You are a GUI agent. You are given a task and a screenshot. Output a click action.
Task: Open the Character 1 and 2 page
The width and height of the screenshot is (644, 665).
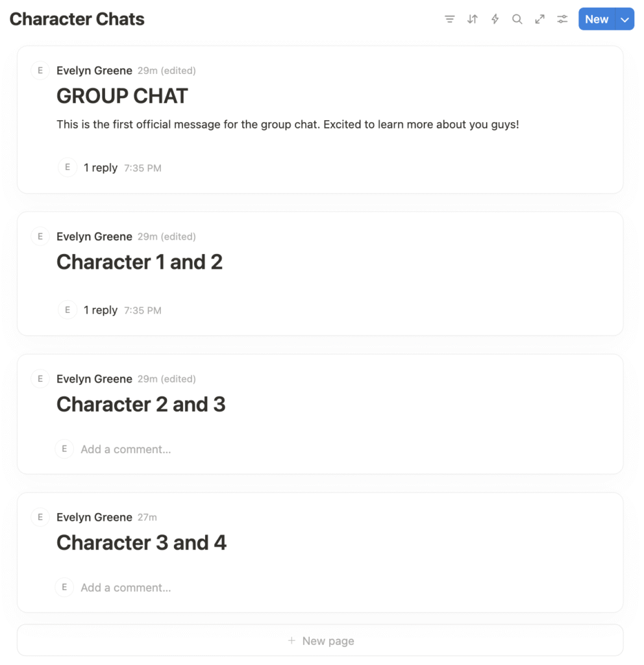pos(140,262)
